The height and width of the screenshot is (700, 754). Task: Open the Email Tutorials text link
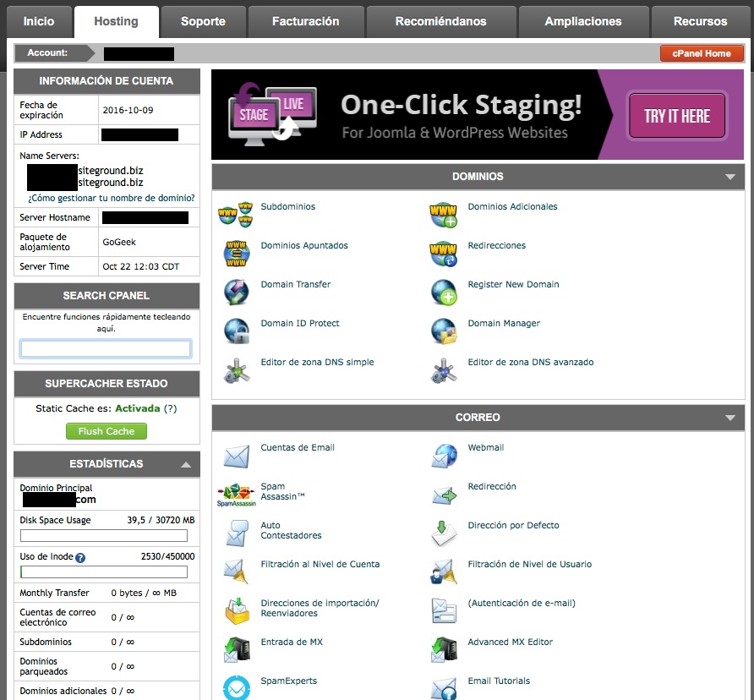tap(499, 681)
